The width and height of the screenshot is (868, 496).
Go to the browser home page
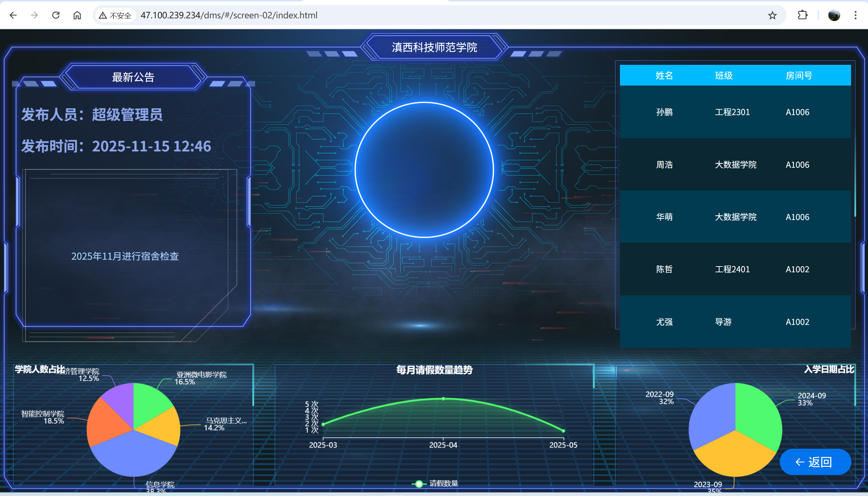77,15
